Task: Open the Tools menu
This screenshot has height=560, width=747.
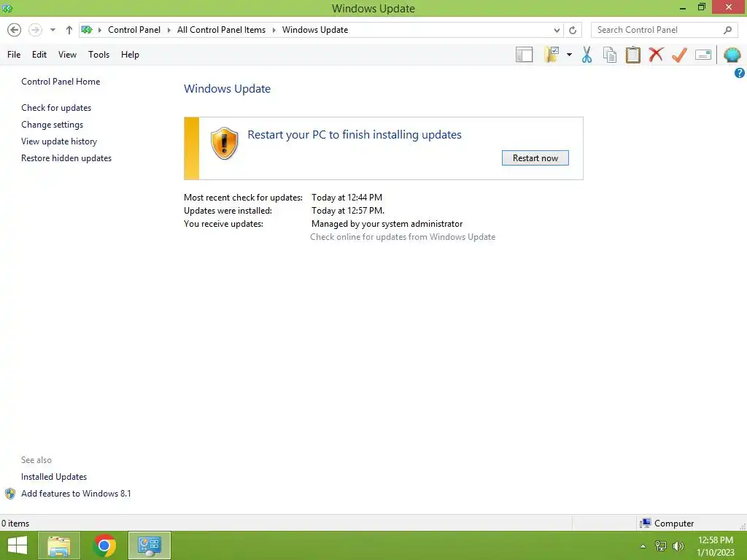Action: (98, 55)
